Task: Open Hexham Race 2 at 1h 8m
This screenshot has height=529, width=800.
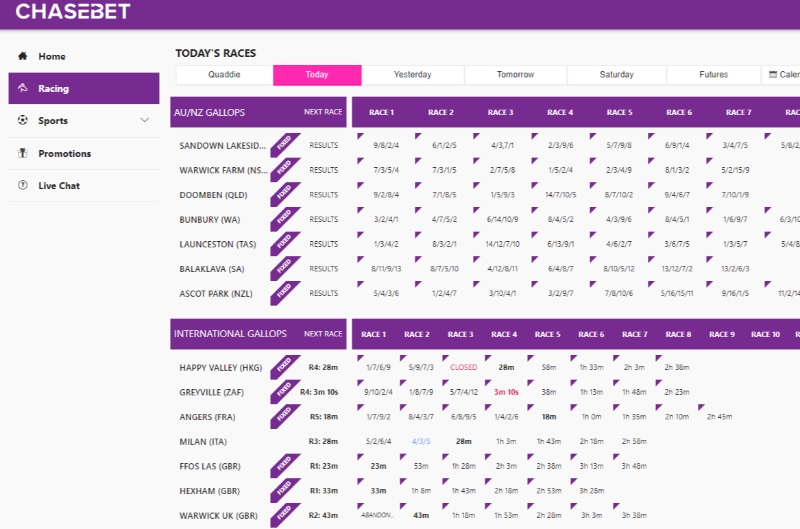Action: pos(421,491)
